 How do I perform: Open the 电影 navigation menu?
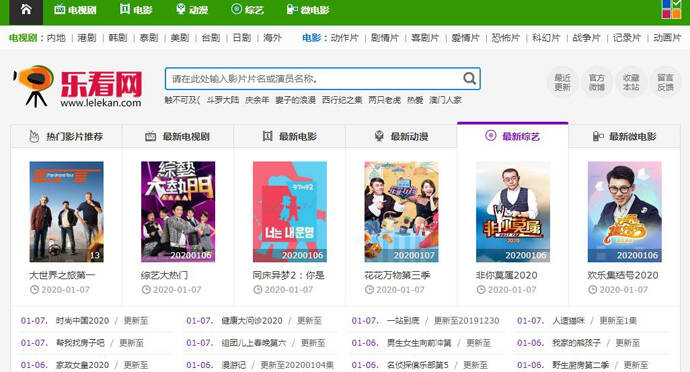136,10
